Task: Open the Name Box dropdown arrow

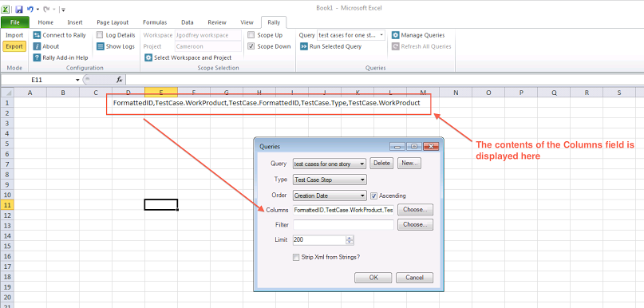Action: [x=77, y=80]
